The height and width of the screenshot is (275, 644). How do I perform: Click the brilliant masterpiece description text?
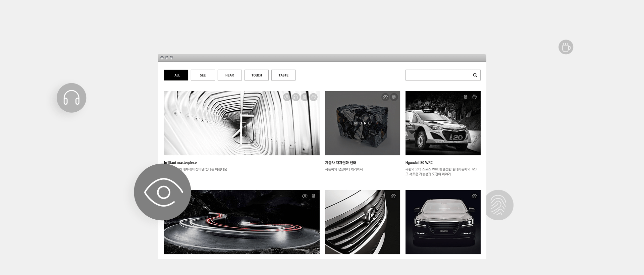click(x=204, y=169)
